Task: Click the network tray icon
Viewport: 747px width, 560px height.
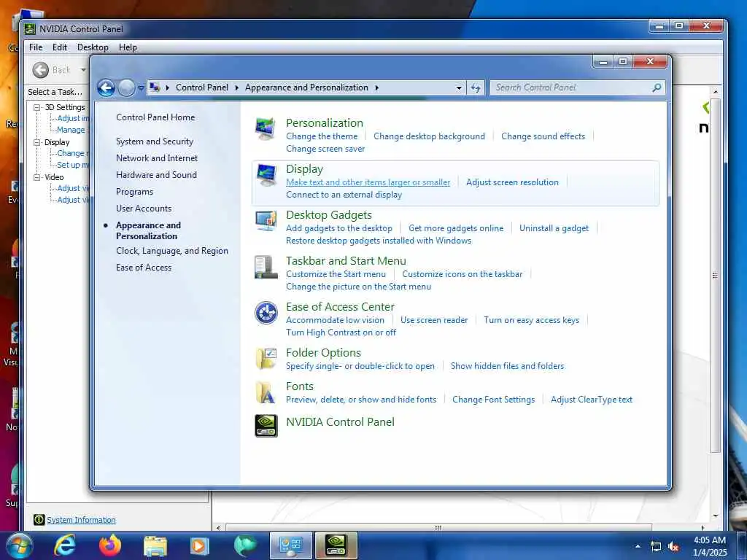Action: pyautogui.click(x=656, y=547)
